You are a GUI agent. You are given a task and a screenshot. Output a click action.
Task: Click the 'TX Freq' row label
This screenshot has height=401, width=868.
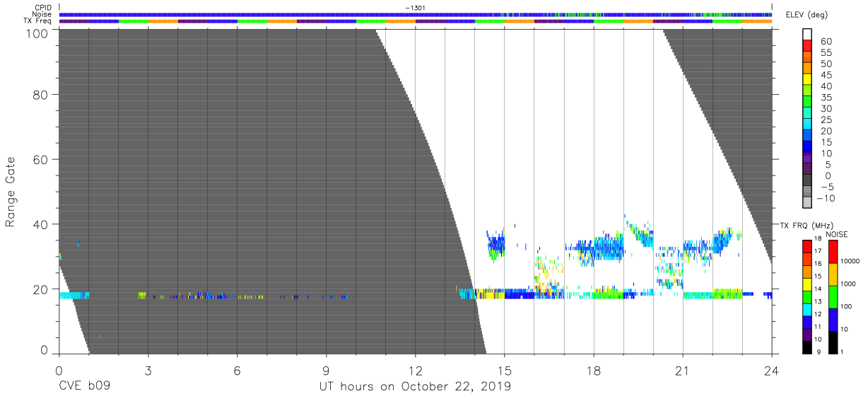tap(39, 21)
